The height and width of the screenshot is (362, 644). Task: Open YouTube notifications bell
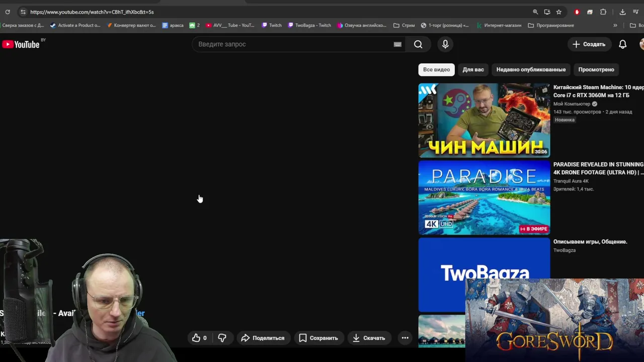click(x=622, y=44)
